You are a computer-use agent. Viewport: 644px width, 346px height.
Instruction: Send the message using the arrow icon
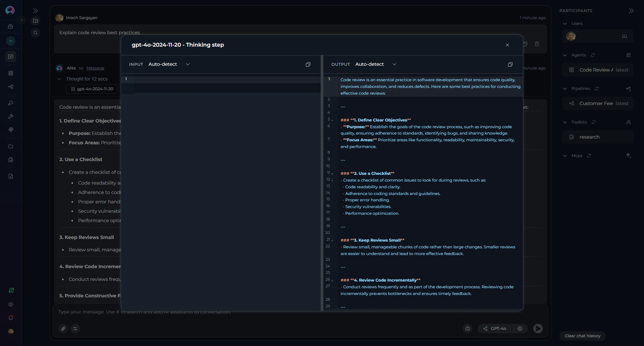coord(538,329)
